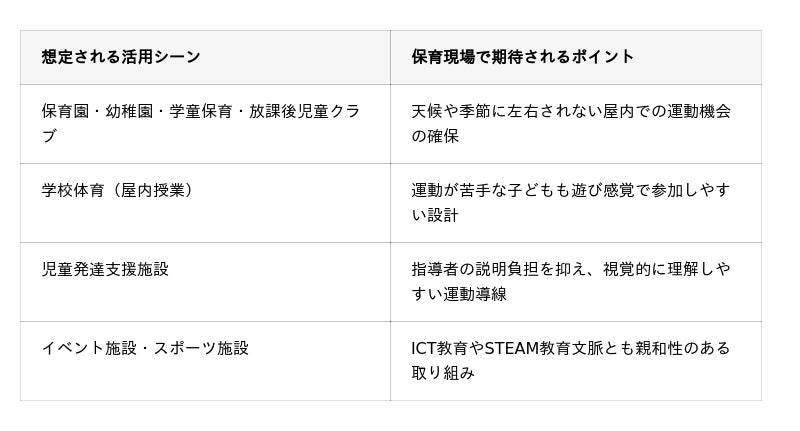This screenshot has width=800, height=431.
Task: Click the words の確保 in first row
Action: pos(435,136)
